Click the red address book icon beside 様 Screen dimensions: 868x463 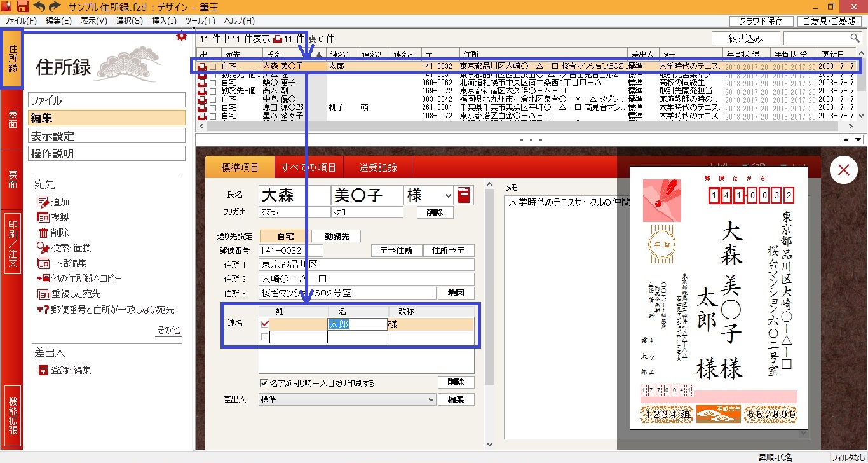464,195
